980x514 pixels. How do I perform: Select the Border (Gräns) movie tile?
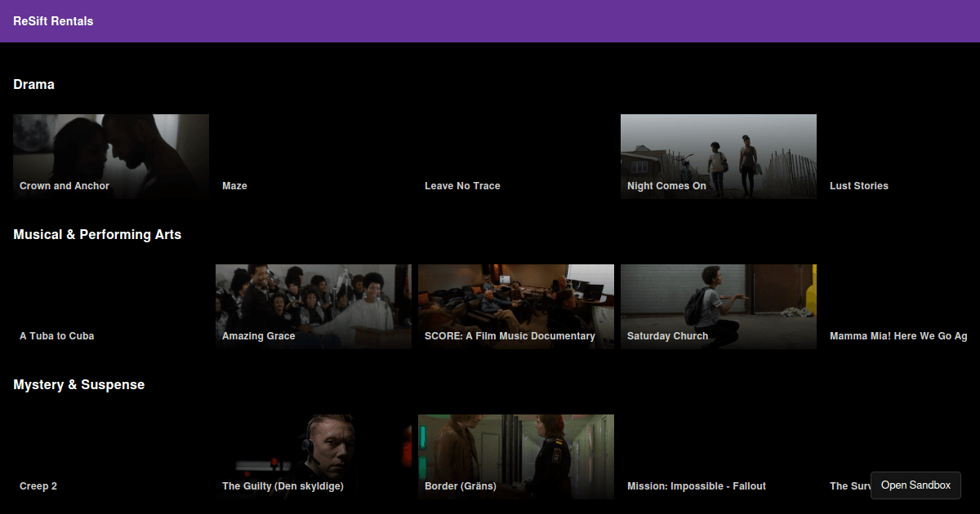coord(516,457)
